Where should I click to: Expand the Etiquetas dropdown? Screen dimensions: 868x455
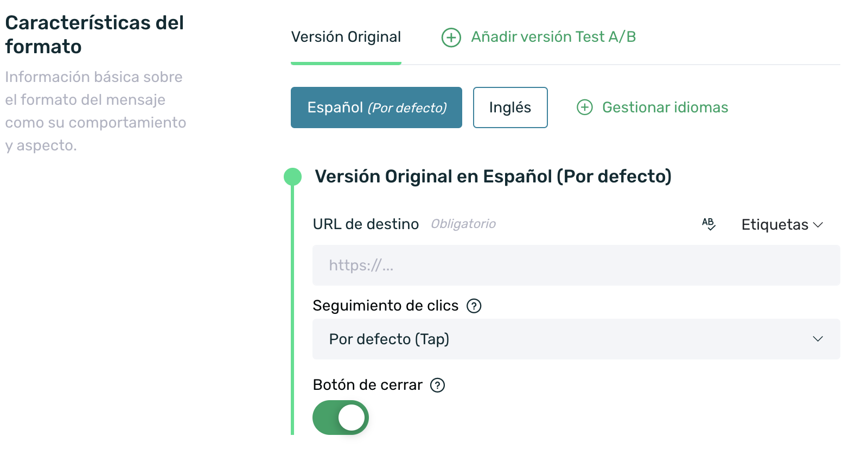[782, 225]
